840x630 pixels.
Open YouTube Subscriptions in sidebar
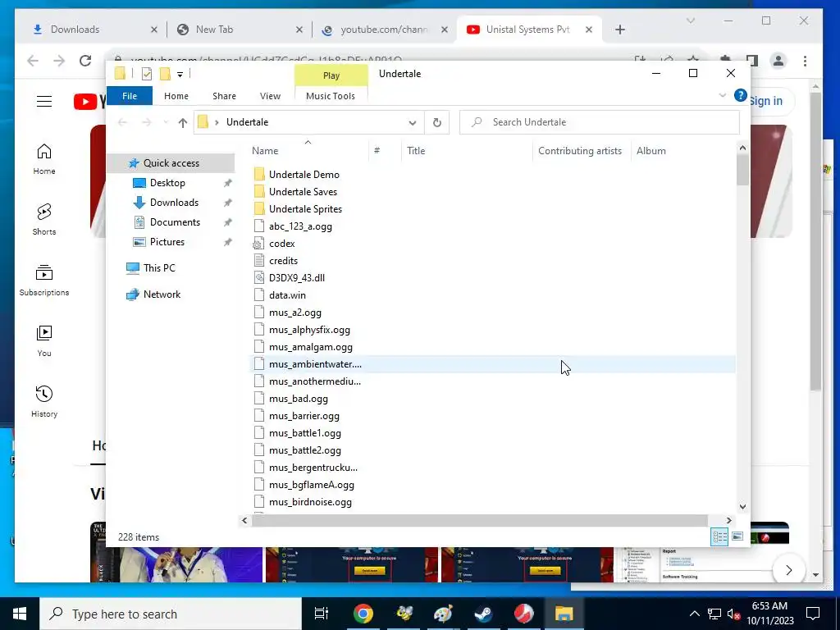tap(44, 281)
